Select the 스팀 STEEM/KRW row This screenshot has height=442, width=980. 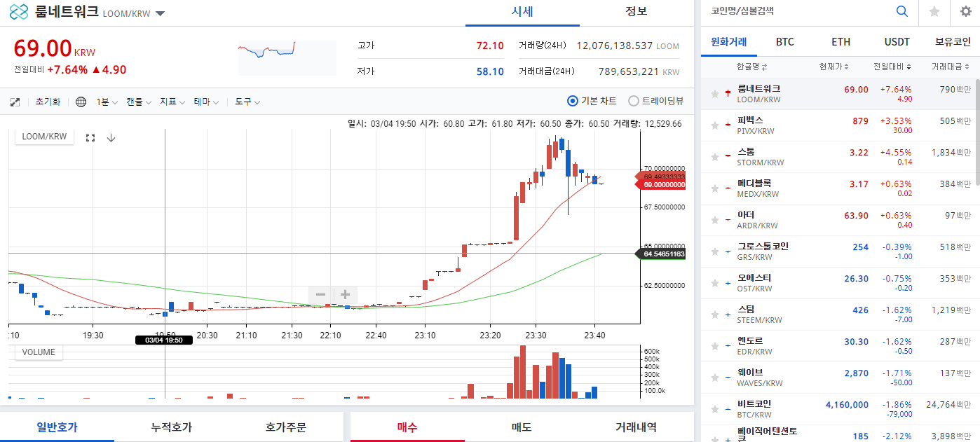pos(837,315)
